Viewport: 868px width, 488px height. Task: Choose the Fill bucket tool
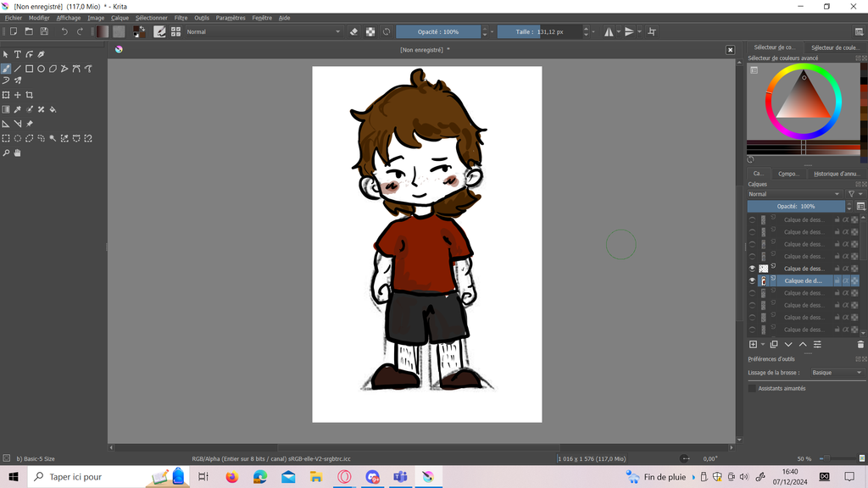click(x=53, y=109)
